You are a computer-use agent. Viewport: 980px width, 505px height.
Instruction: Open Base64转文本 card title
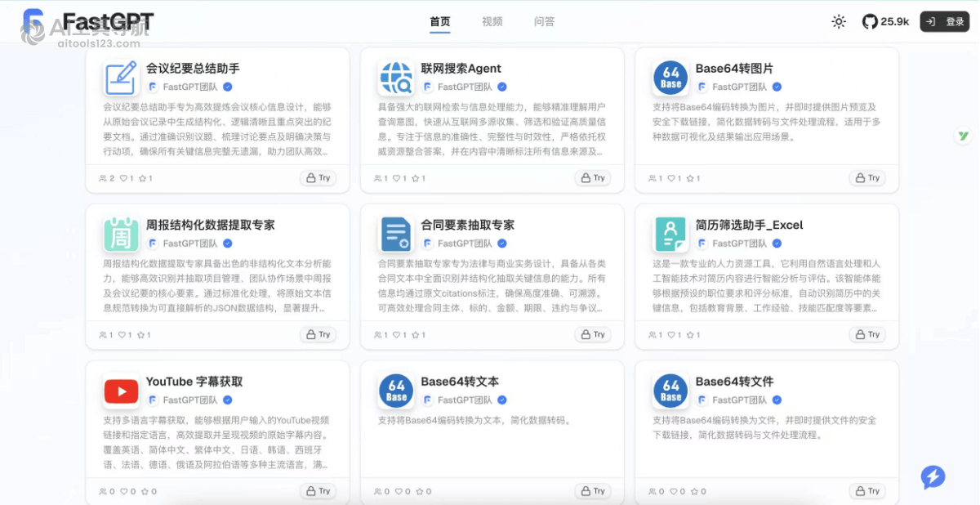coord(460,382)
